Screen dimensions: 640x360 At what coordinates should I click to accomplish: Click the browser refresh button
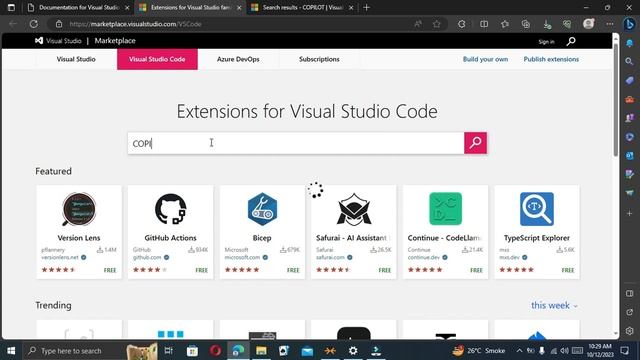click(33, 24)
